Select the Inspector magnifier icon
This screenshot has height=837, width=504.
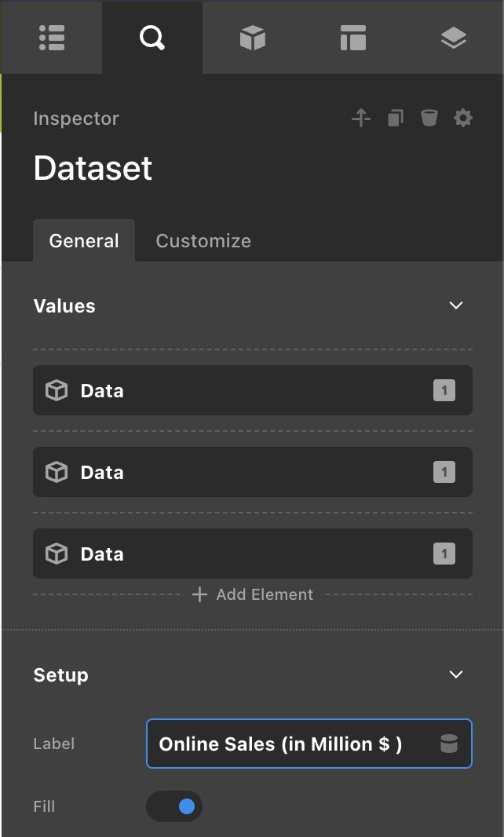tap(152, 38)
